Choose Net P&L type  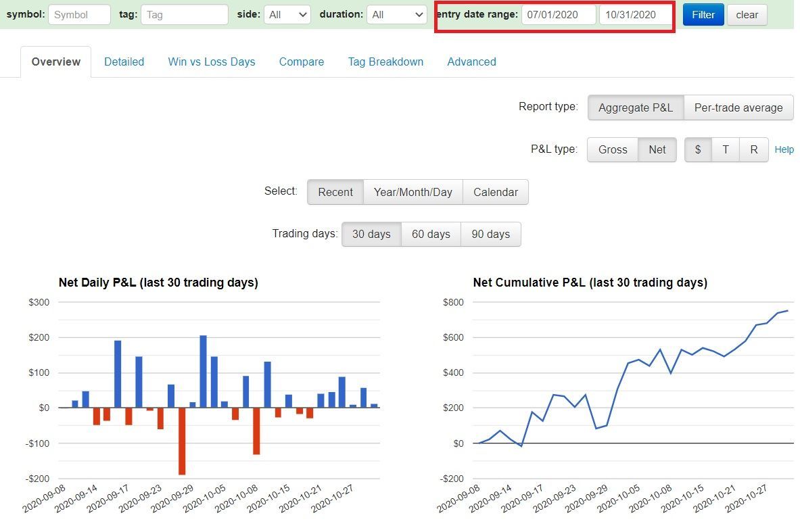(657, 149)
